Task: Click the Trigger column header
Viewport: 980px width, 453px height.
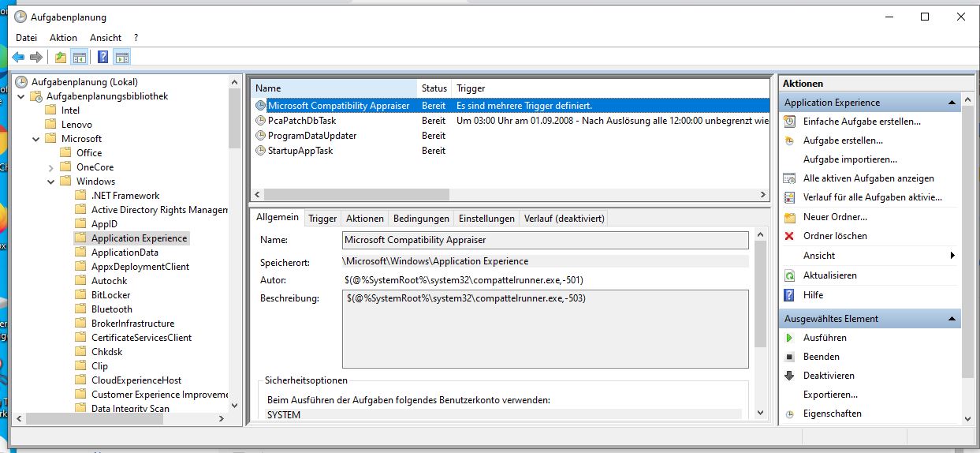Action: tap(611, 88)
